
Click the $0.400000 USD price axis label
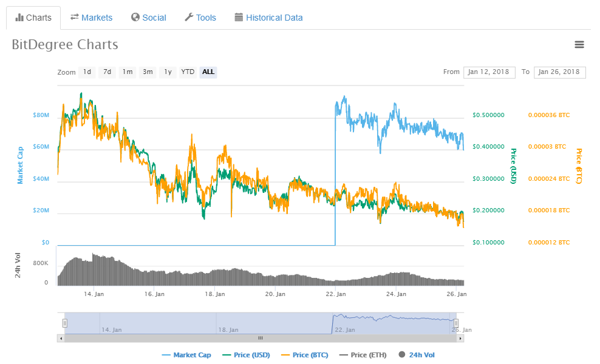coord(488,147)
